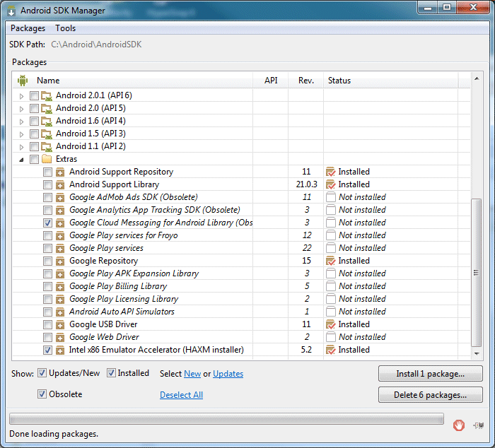The width and height of the screenshot is (495, 448).
Task: Click package icon for Android Support Library
Action: [x=60, y=184]
